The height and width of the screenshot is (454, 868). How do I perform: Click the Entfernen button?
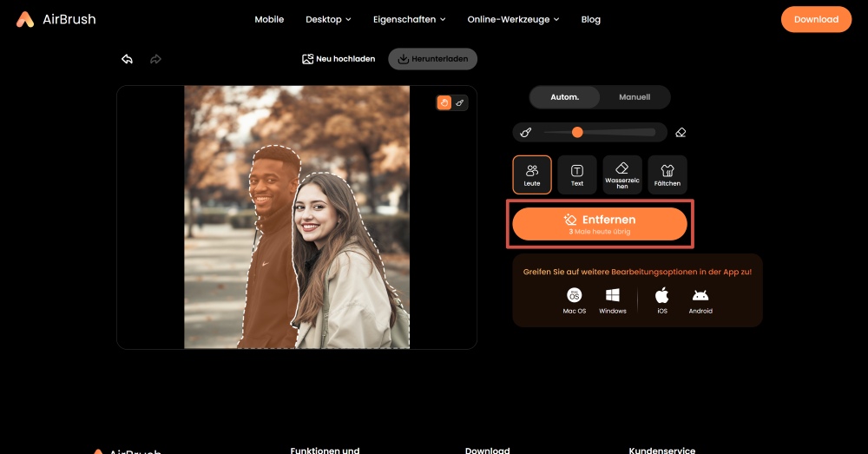coord(600,224)
